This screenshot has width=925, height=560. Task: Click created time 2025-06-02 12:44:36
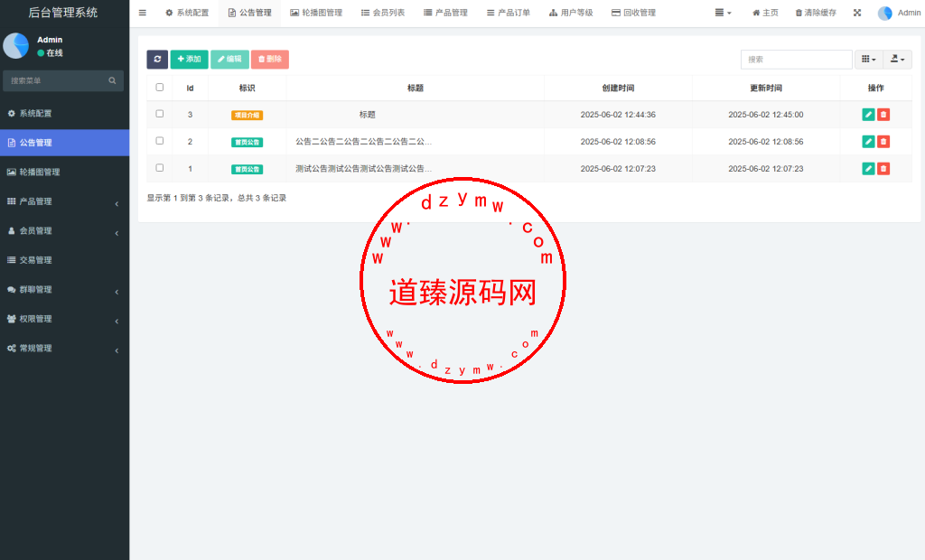(618, 115)
